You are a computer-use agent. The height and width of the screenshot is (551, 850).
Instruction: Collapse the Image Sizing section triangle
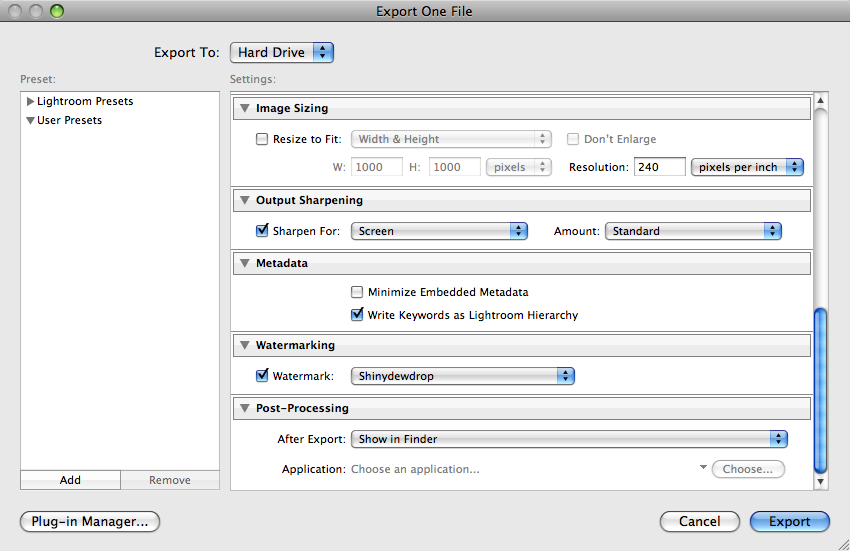[x=245, y=108]
